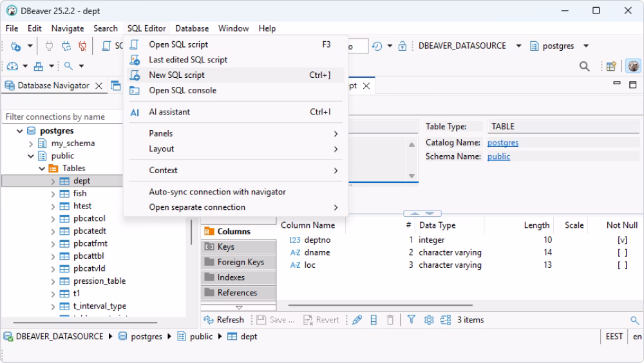
Task: Maximize the editor area with the square icon
Action: pyautogui.click(x=633, y=85)
